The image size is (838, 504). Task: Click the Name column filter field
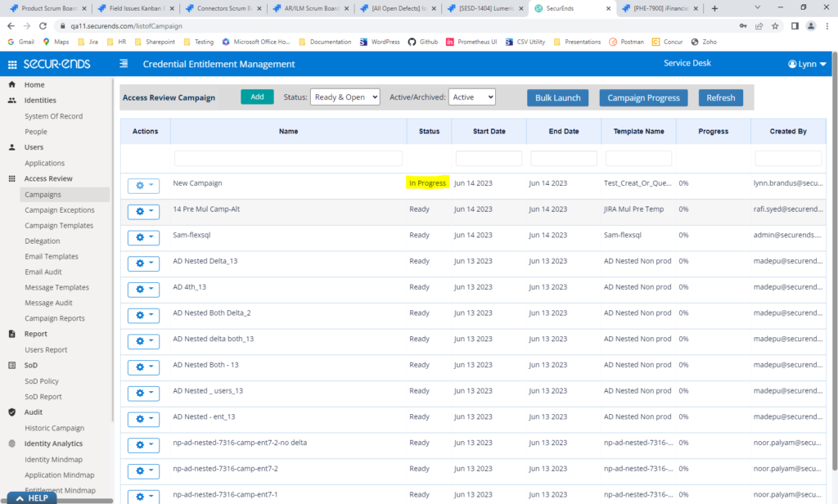click(x=288, y=158)
